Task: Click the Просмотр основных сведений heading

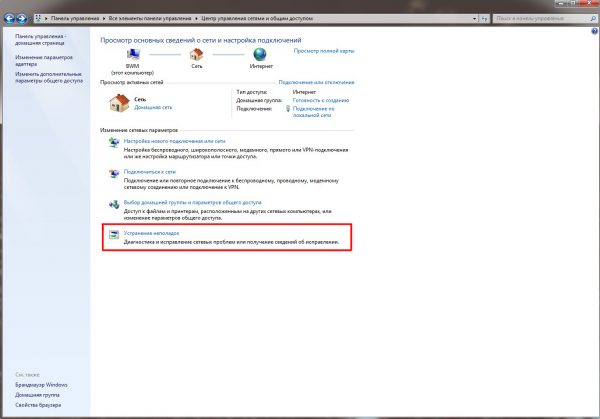Action: point(201,40)
